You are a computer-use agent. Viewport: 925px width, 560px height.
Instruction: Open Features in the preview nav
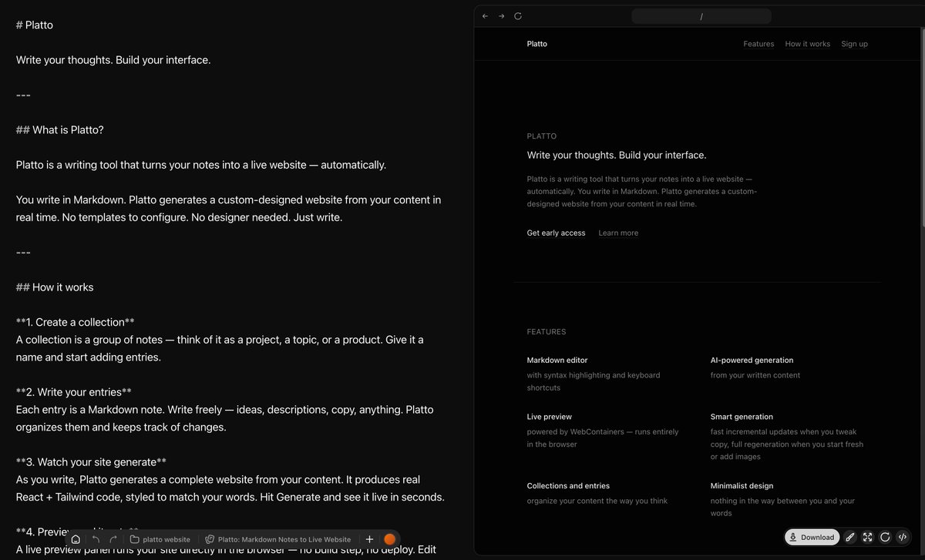758,44
